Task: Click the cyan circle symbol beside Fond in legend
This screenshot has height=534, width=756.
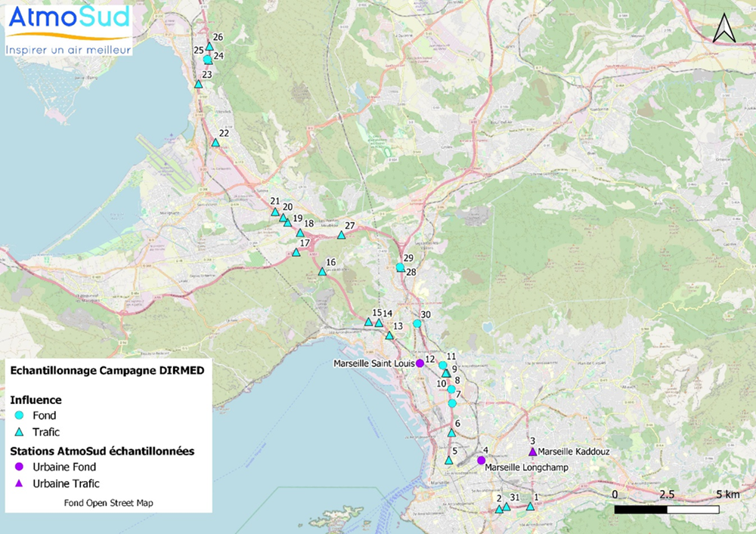Action: 20,415
